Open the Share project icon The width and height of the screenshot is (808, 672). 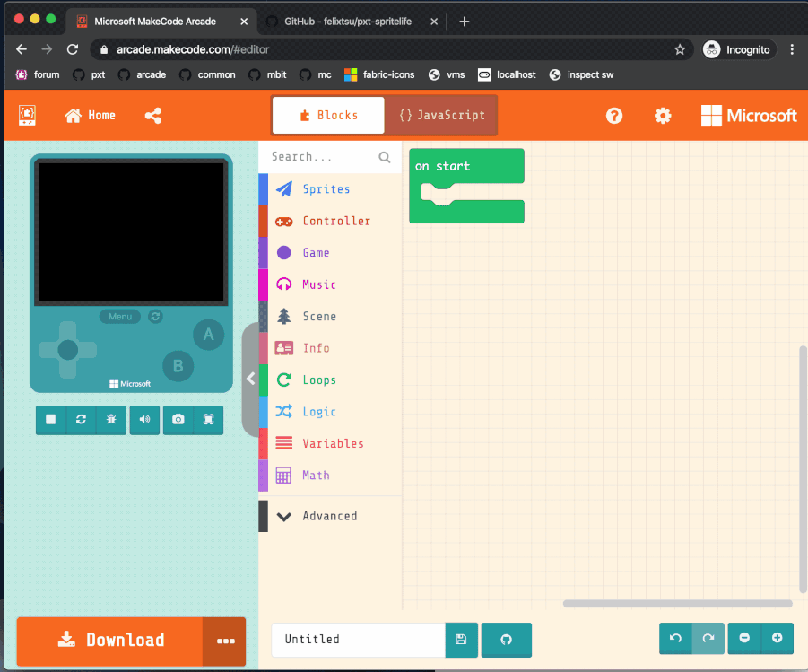coord(153,116)
